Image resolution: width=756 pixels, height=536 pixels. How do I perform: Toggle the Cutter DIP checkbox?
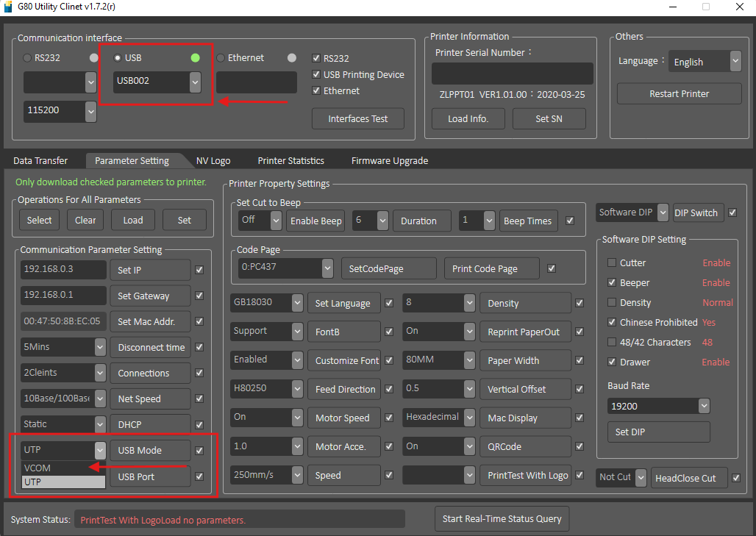point(612,262)
